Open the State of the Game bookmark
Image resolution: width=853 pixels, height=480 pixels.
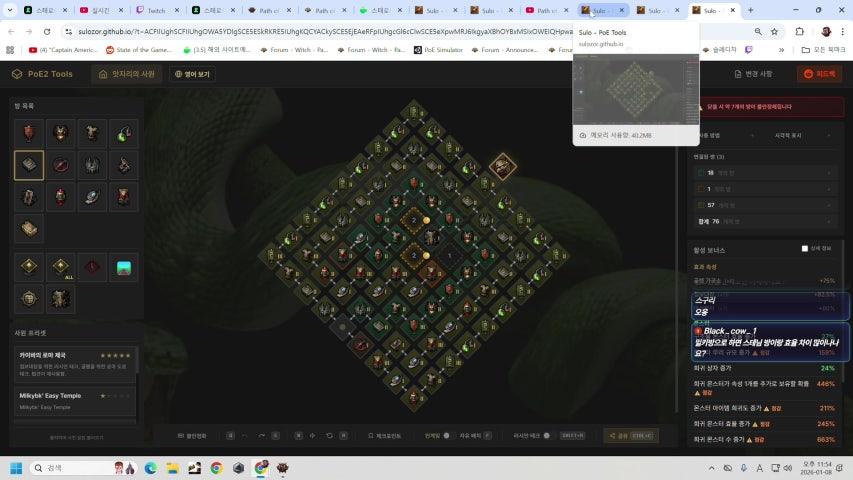pos(139,50)
